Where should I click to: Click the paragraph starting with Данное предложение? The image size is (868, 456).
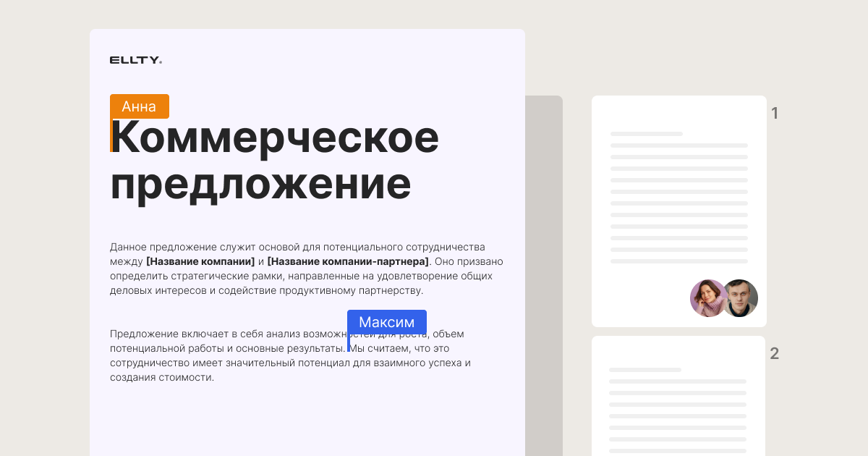[x=304, y=276]
